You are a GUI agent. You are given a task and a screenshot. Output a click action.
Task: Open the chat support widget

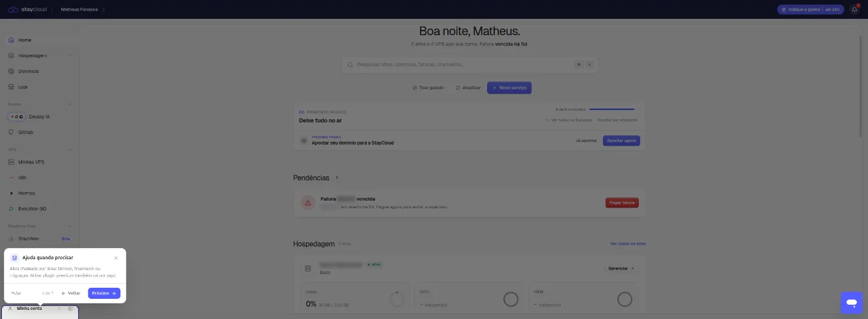point(852,303)
